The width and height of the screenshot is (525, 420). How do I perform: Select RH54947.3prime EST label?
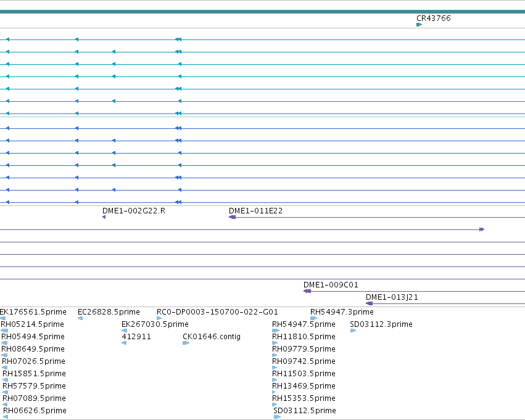pyautogui.click(x=342, y=312)
